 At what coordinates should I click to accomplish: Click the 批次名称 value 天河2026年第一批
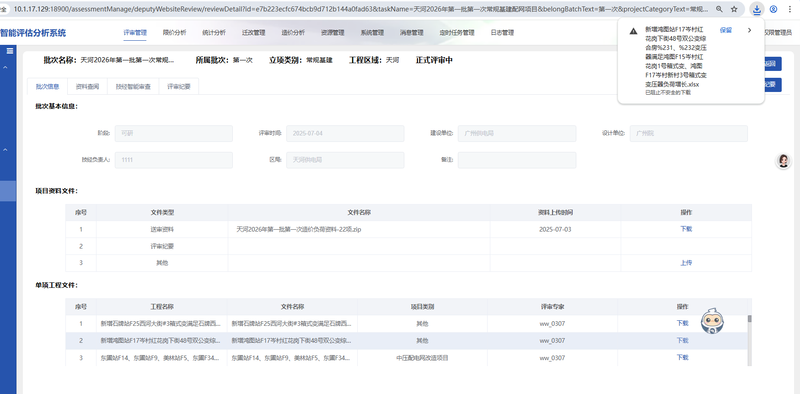(128, 60)
